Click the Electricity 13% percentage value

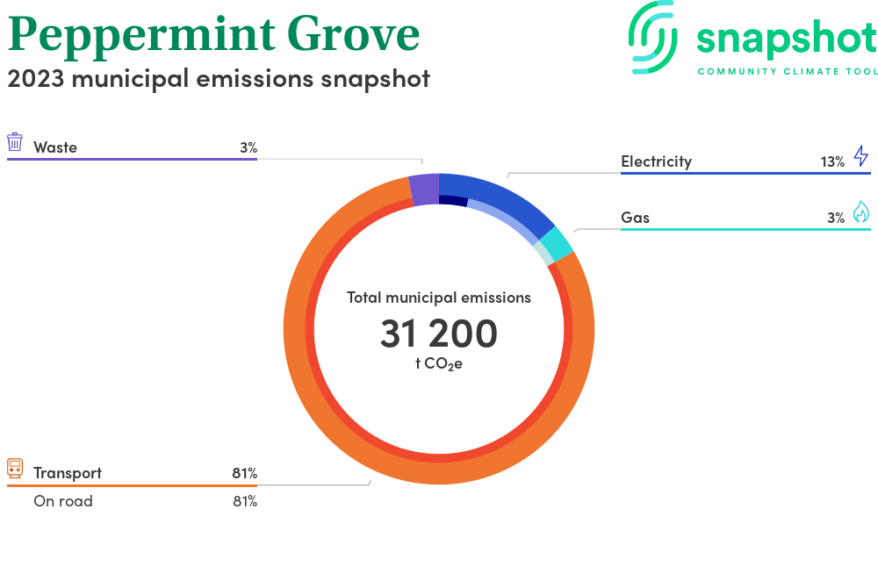(831, 161)
